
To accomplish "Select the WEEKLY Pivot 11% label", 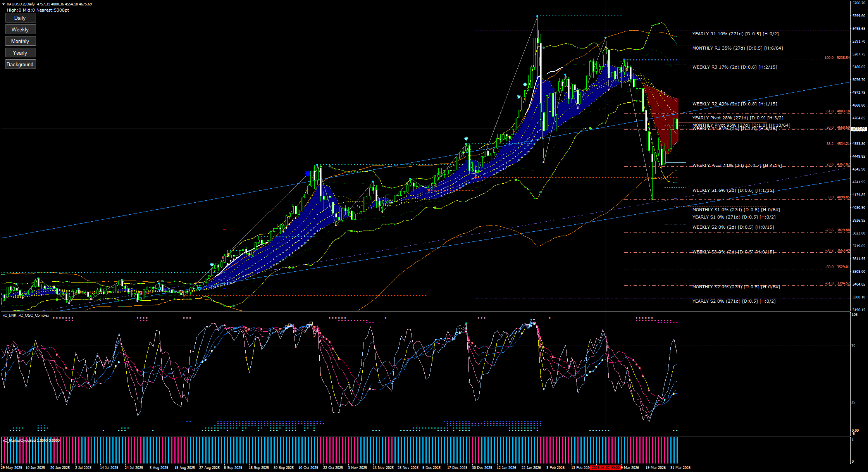I will coord(737,165).
